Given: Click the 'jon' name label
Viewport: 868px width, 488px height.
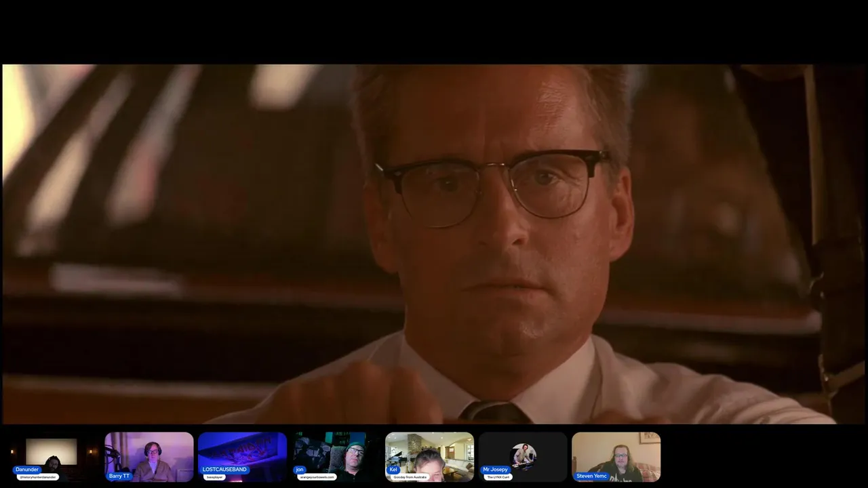Looking at the screenshot, I should 300,470.
